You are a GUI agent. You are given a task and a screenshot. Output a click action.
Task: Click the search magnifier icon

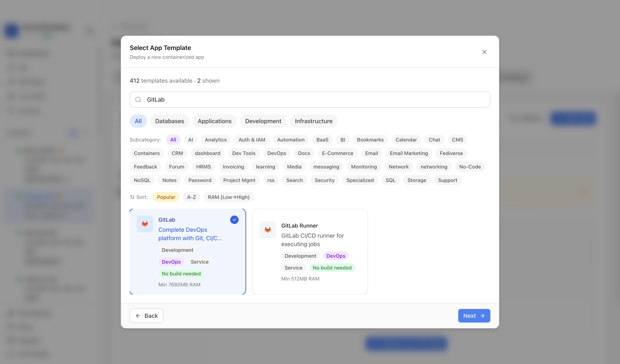(x=138, y=100)
